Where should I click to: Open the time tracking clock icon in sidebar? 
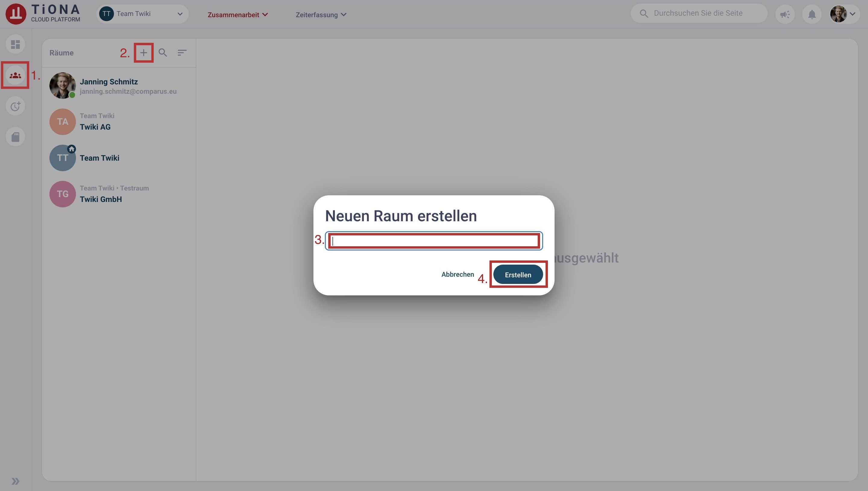tap(15, 106)
